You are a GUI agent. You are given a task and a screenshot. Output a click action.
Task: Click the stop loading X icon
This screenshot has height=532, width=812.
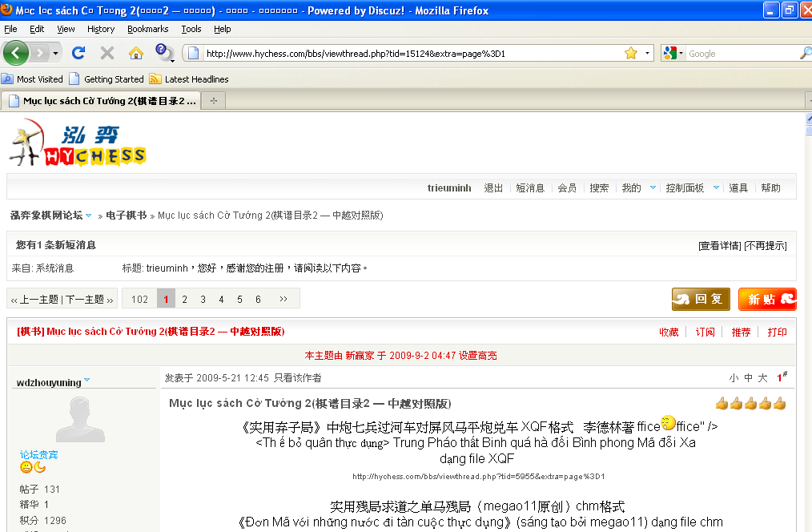(x=107, y=53)
